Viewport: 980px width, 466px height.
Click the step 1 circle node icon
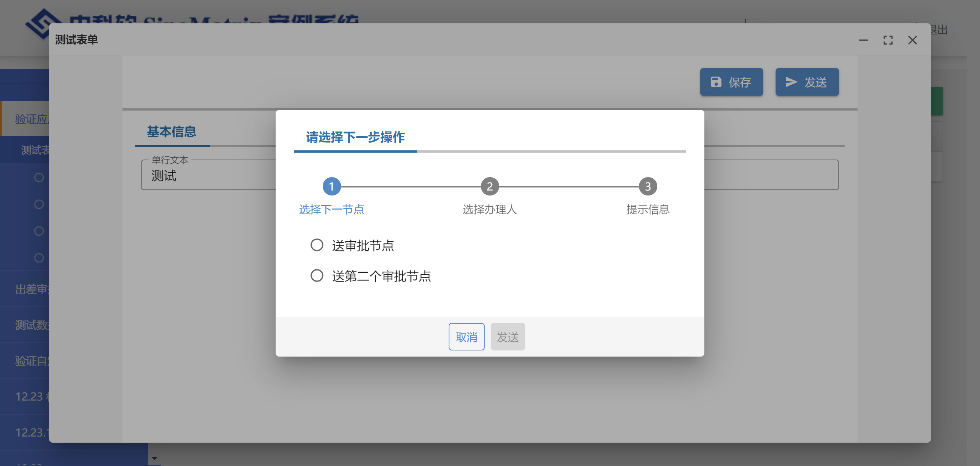[331, 186]
